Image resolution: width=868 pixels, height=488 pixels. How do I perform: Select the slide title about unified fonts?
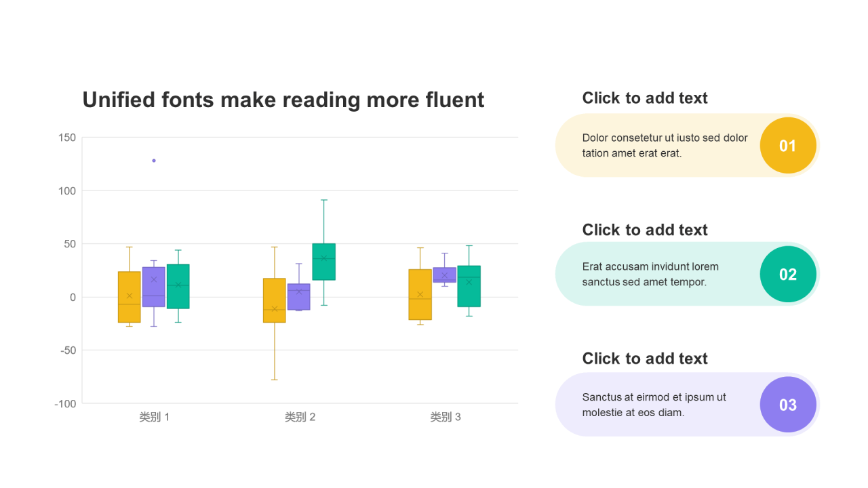tap(283, 100)
